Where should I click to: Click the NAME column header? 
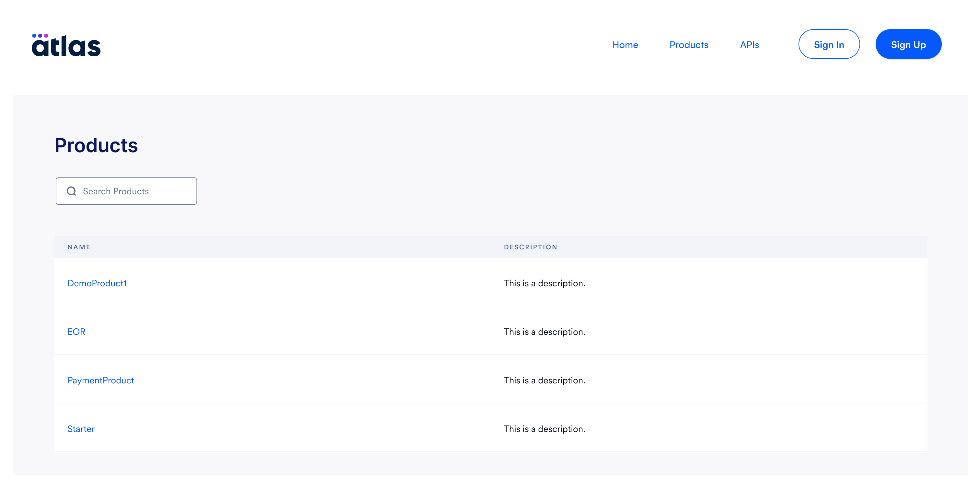79,247
